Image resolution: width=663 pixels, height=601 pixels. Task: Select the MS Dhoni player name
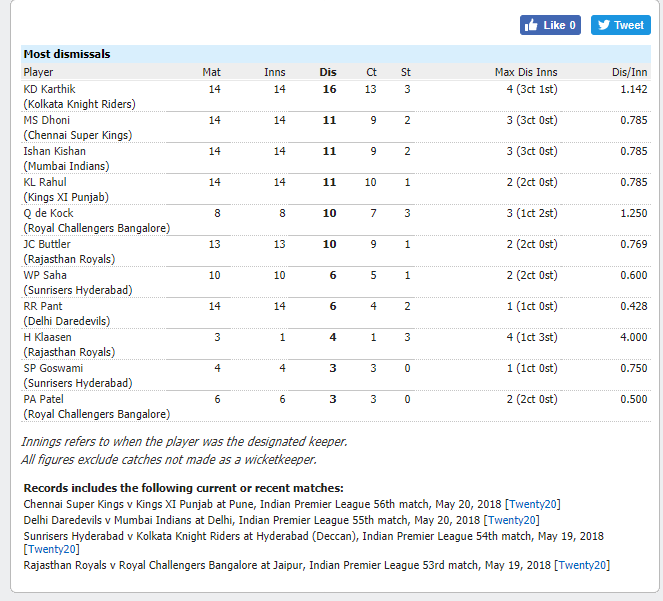click(47, 120)
